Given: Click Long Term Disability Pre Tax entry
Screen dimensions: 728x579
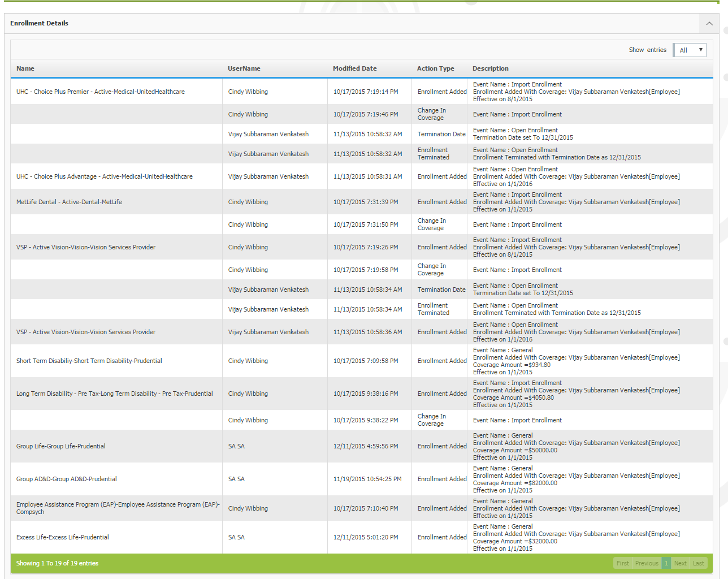Looking at the screenshot, I should [114, 394].
